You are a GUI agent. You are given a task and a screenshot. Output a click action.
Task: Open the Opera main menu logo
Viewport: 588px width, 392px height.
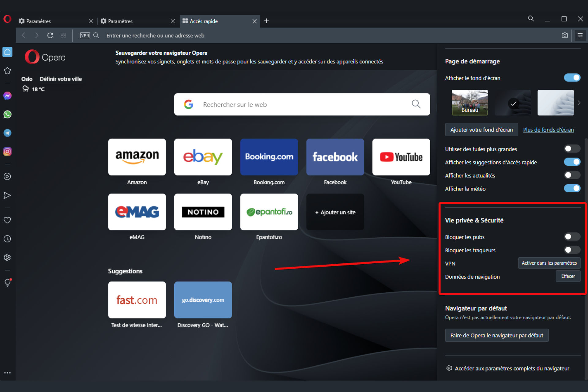click(x=7, y=19)
